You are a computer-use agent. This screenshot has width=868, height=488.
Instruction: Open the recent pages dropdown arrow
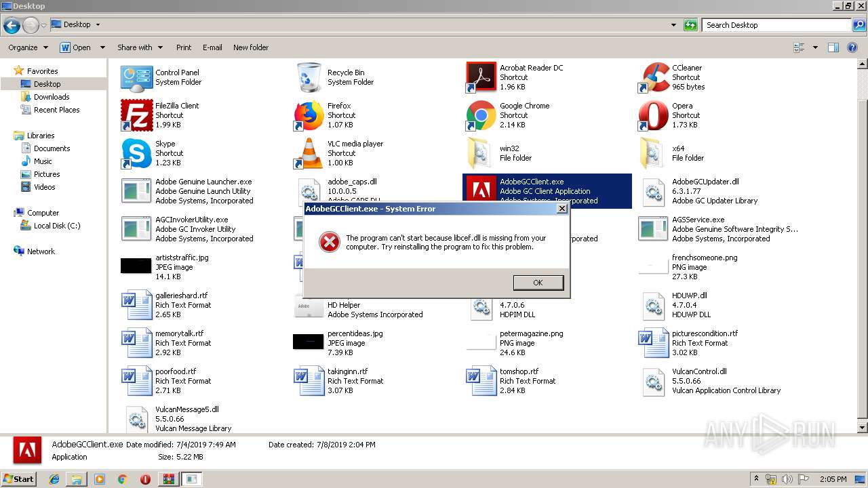(x=43, y=26)
